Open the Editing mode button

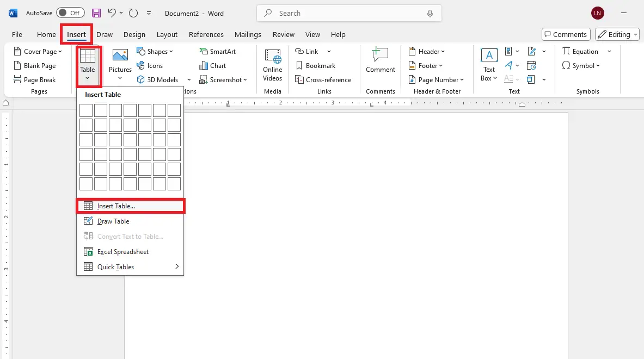click(616, 34)
